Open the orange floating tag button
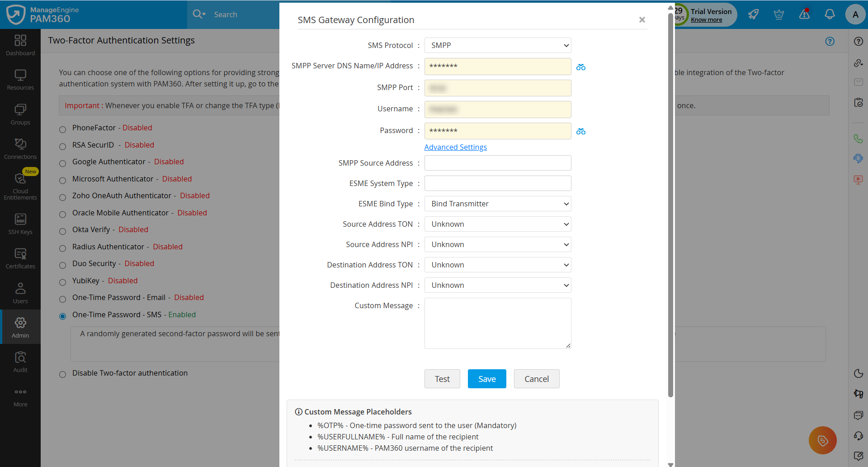This screenshot has width=868, height=467. (x=822, y=440)
